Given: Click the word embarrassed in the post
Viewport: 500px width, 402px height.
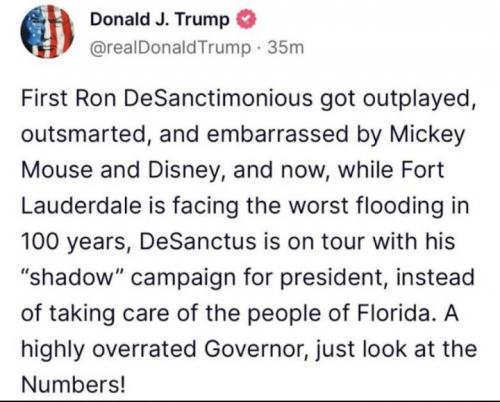Looking at the screenshot, I should point(277,134).
